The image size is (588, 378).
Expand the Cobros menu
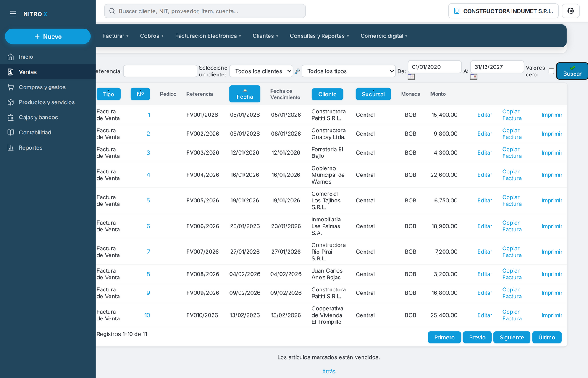click(152, 36)
